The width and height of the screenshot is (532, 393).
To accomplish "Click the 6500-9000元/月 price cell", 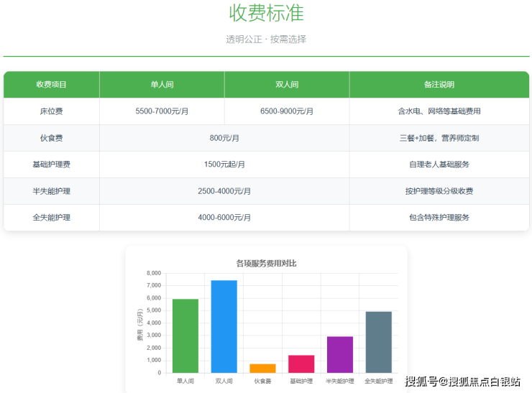I will [x=287, y=111].
